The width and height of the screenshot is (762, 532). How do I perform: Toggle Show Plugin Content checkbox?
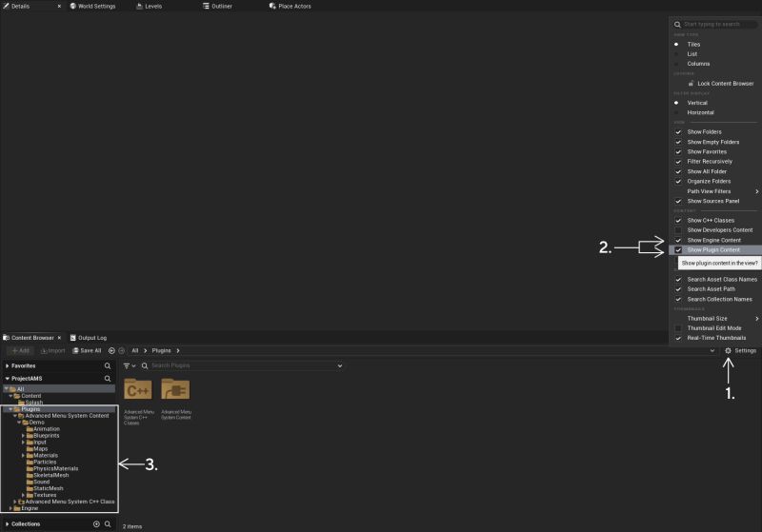[x=678, y=250]
